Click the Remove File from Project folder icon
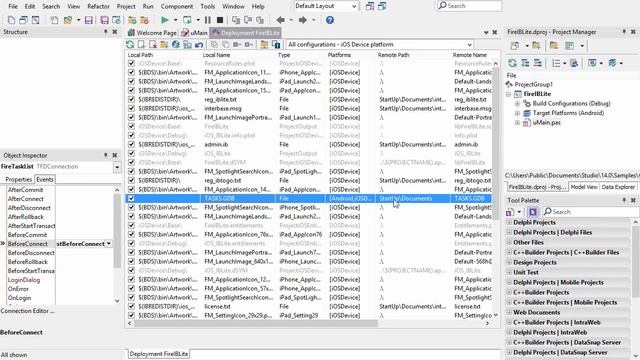 (x=144, y=20)
